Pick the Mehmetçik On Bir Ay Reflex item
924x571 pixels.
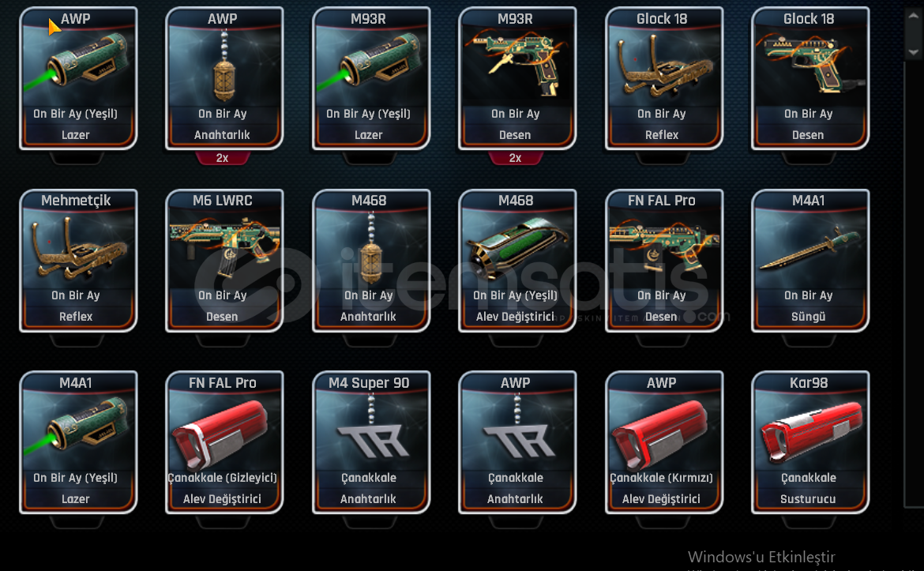pos(77,260)
